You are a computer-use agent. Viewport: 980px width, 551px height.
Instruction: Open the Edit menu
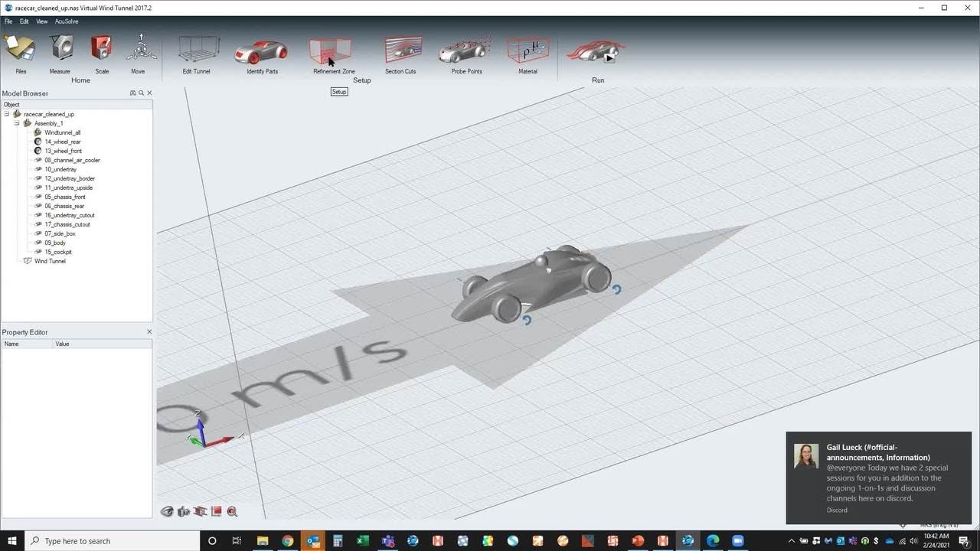coord(24,21)
